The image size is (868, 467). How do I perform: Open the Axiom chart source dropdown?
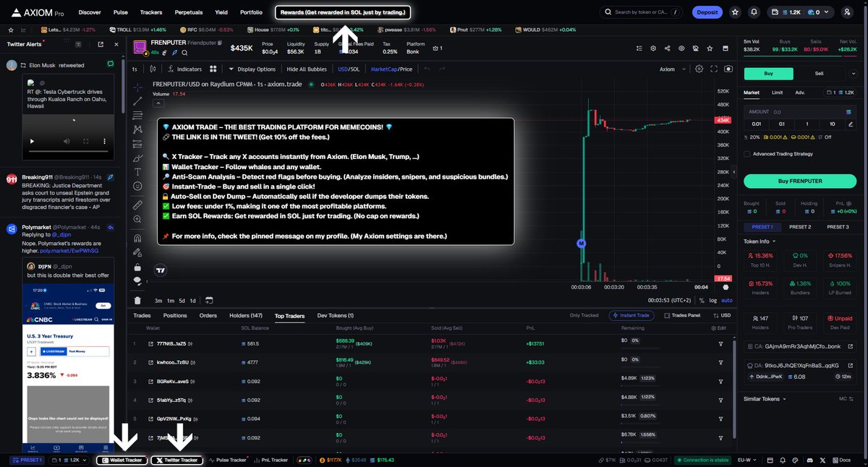tap(671, 69)
